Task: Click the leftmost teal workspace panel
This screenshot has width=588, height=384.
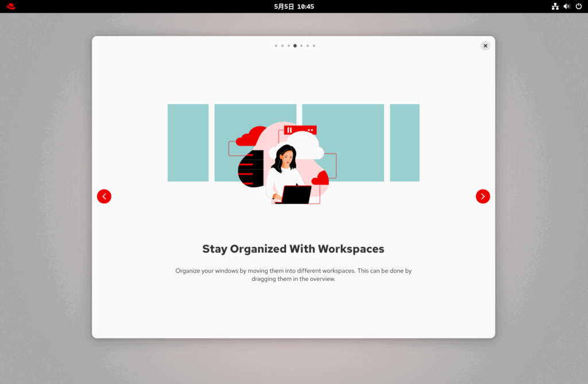Action: [x=188, y=142]
